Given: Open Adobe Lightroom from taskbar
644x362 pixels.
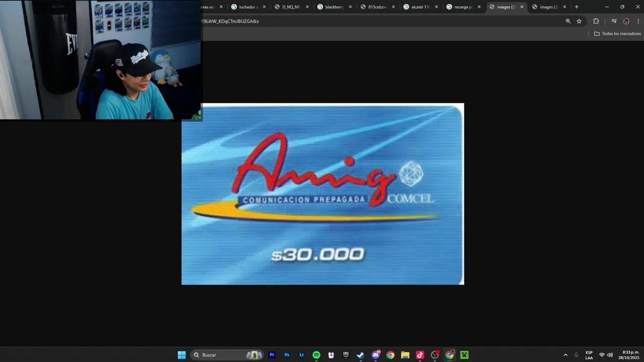Looking at the screenshot, I should pos(301,355).
